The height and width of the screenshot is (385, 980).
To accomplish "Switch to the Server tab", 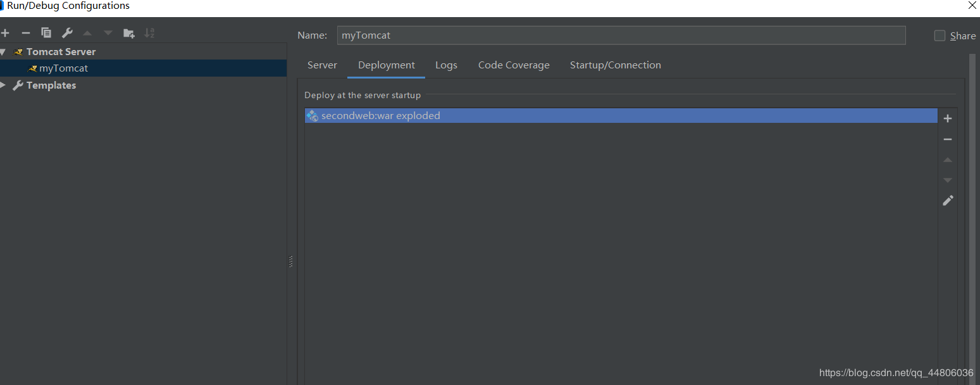I will pos(322,65).
